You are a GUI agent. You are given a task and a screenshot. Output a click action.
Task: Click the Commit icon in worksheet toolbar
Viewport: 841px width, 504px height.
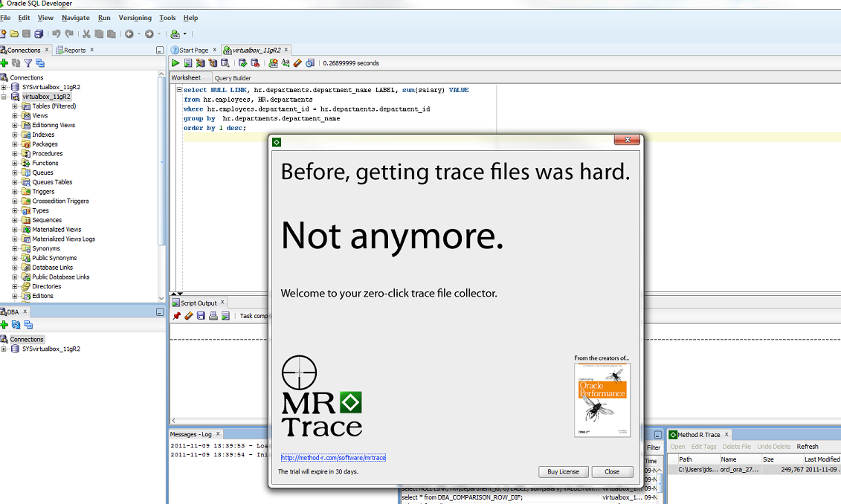(x=242, y=62)
